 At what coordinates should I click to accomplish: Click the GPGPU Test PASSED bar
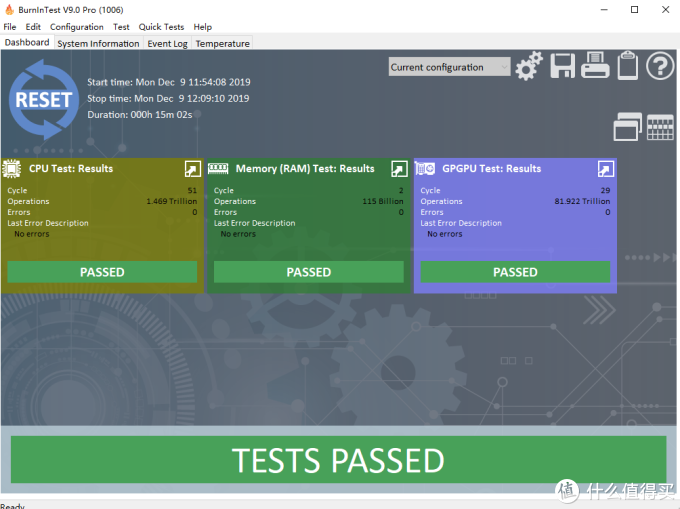coord(515,272)
